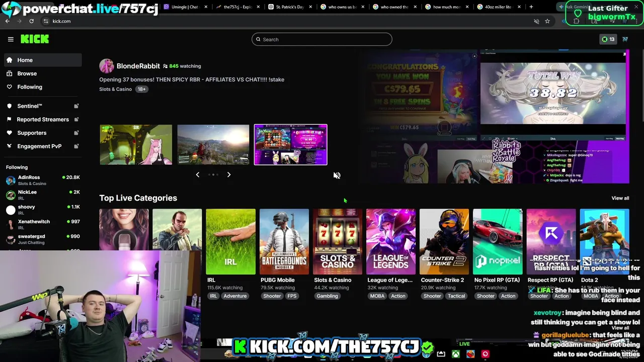This screenshot has height=362, width=644.
Task: Click the Gambling tag under Slots & Casino
Action: click(327, 296)
